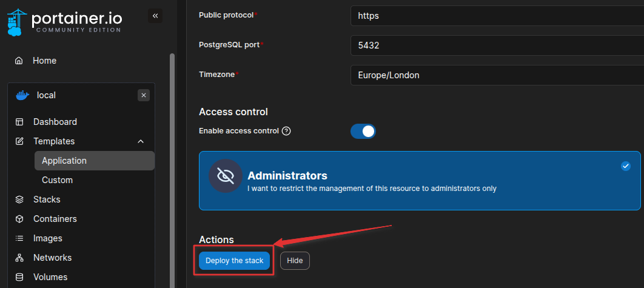Open help tooltip for access control

click(x=287, y=131)
